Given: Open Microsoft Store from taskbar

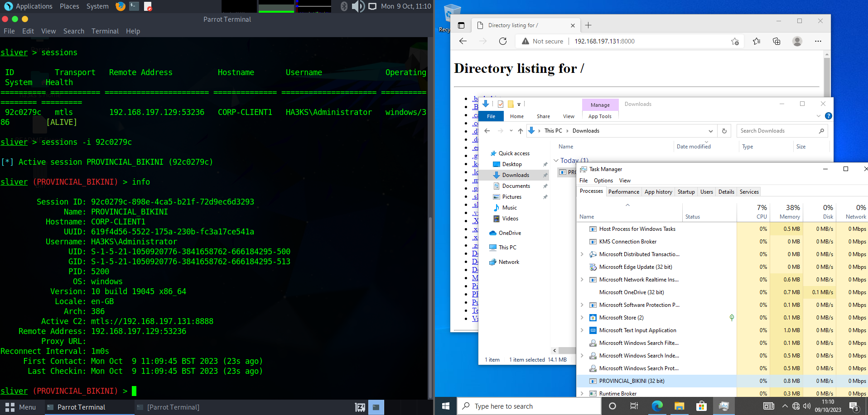Looking at the screenshot, I should (701, 406).
